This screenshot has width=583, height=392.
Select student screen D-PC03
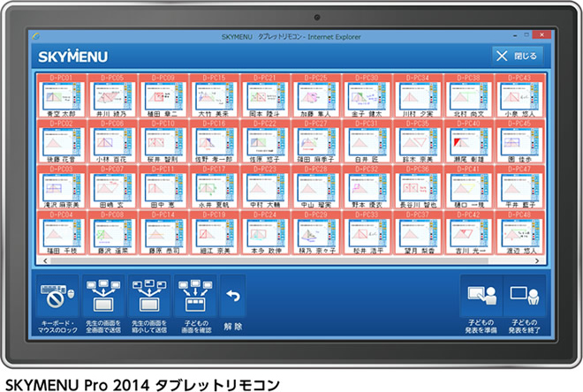(61, 187)
